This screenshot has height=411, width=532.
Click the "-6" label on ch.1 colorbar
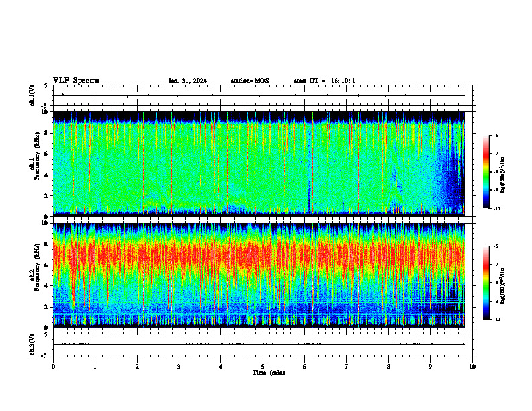(496, 135)
